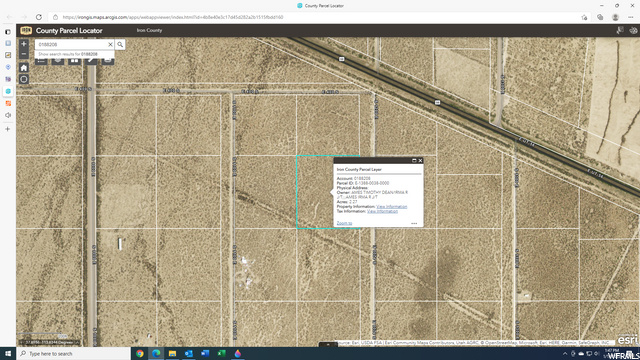
Task: Open Excel from the taskbar
Action: pyautogui.click(x=221, y=353)
